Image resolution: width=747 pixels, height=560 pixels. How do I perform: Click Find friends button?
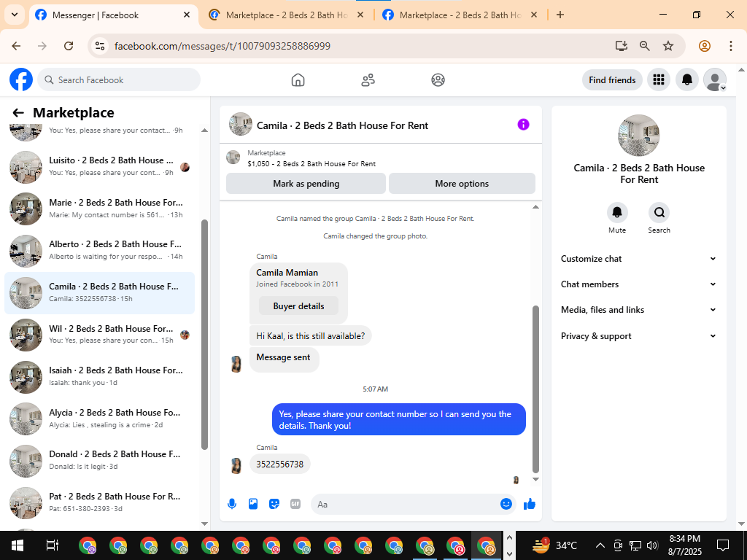coord(612,80)
